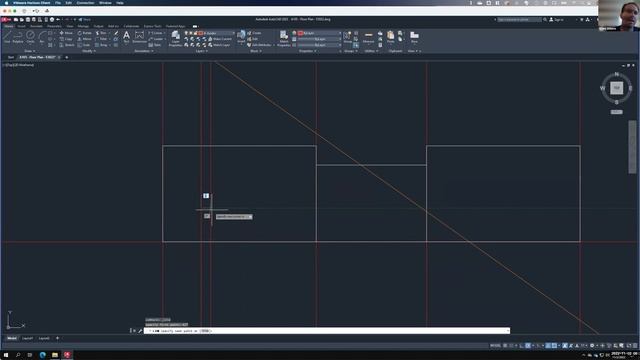
Task: Open the Manage ribbon tab
Action: (x=83, y=26)
